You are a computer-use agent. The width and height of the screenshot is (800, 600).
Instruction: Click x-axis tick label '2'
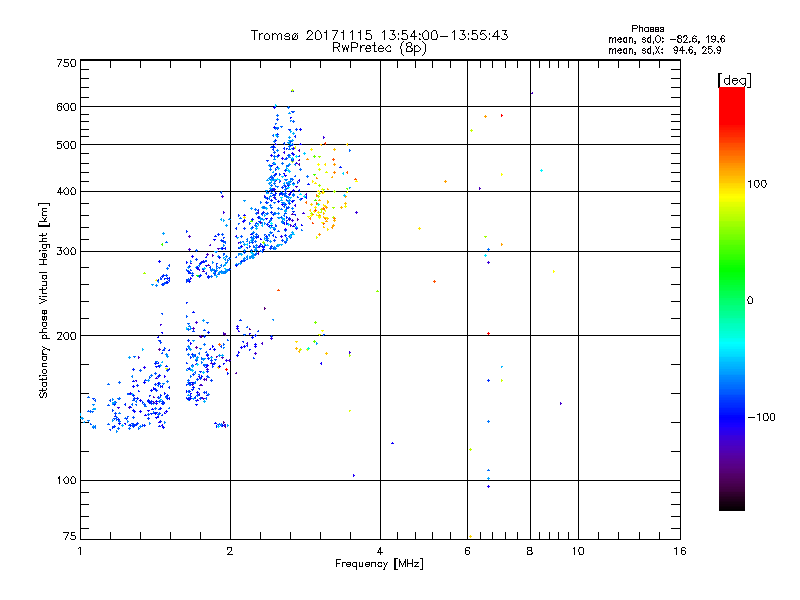pyautogui.click(x=230, y=551)
